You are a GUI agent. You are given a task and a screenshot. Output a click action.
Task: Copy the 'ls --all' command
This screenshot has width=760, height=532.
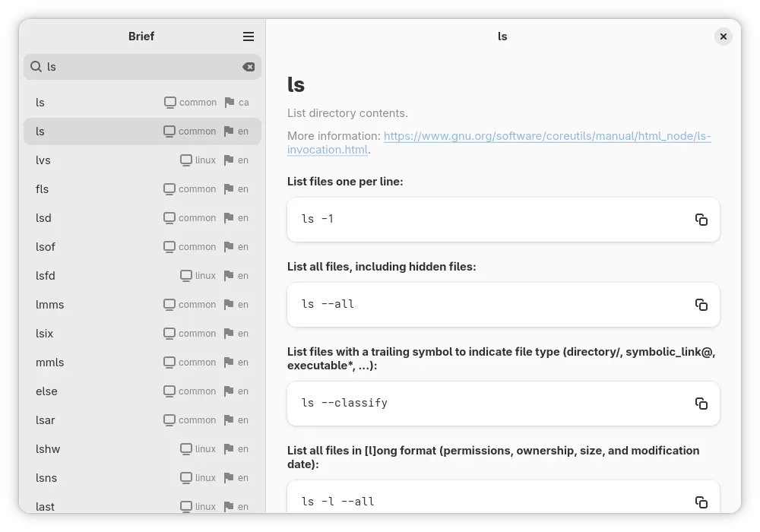[x=701, y=305]
